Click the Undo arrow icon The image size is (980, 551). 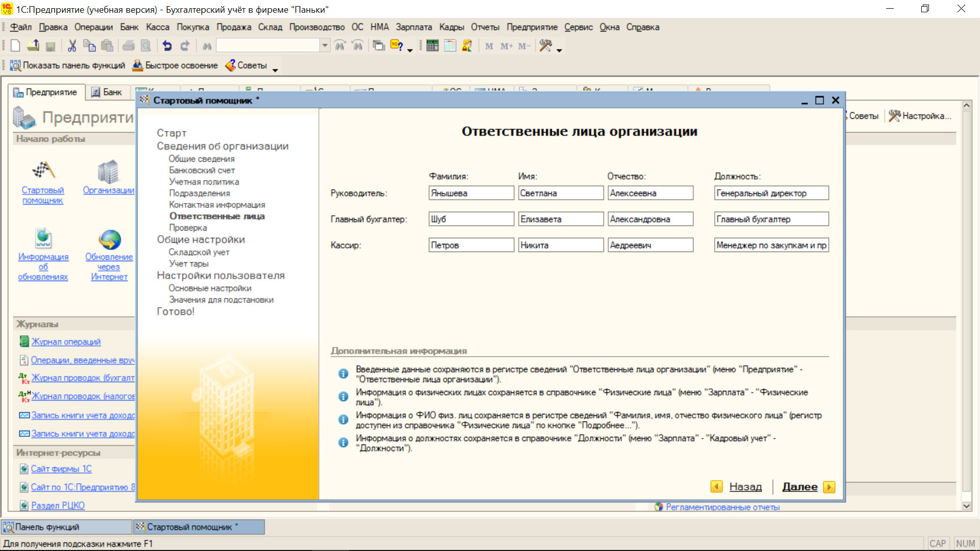[167, 46]
